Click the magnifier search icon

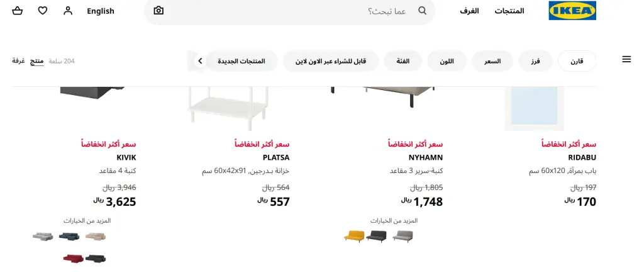422,11
